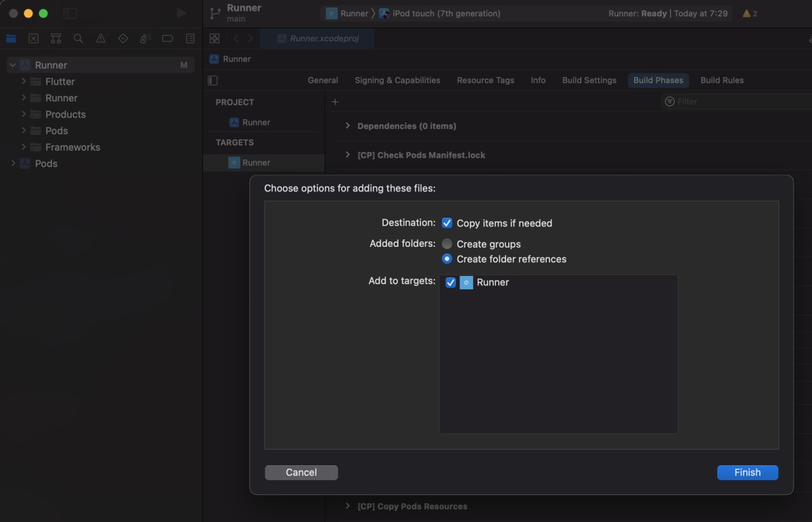Toggle the project and targets list panel
The height and width of the screenshot is (522, 812).
(213, 80)
